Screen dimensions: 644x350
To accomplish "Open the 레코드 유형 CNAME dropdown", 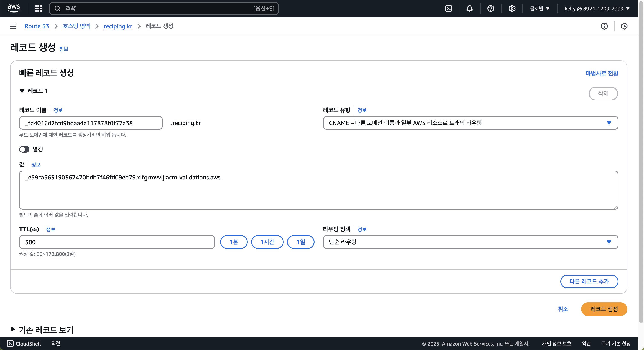I will click(x=470, y=123).
